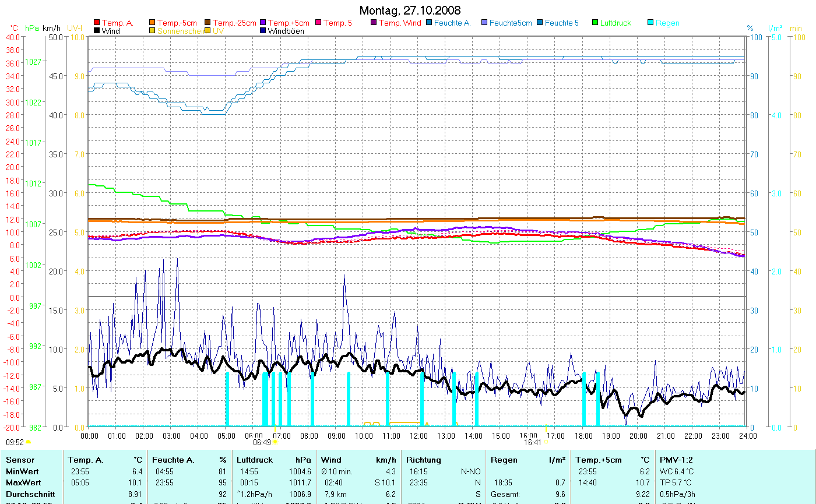Screen dimensions: 816x504
Task: Click the yellow Sonnenschein legend square
Action: click(x=153, y=31)
